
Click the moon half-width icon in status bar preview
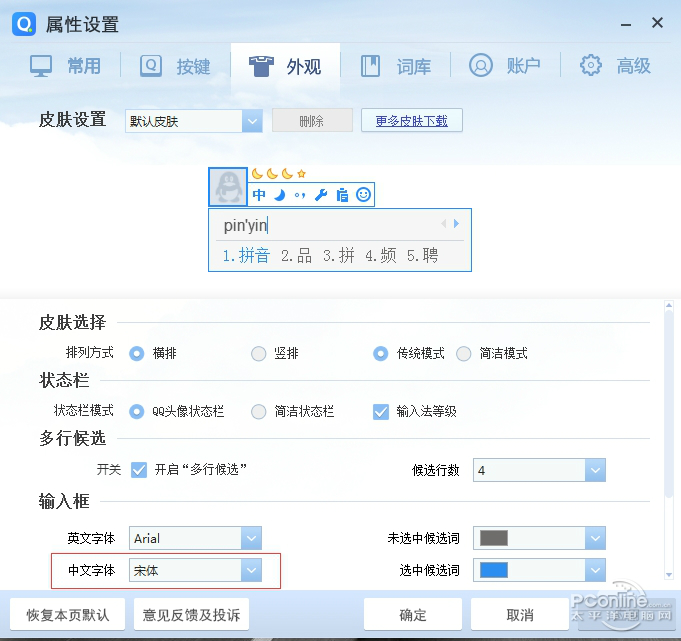[279, 195]
